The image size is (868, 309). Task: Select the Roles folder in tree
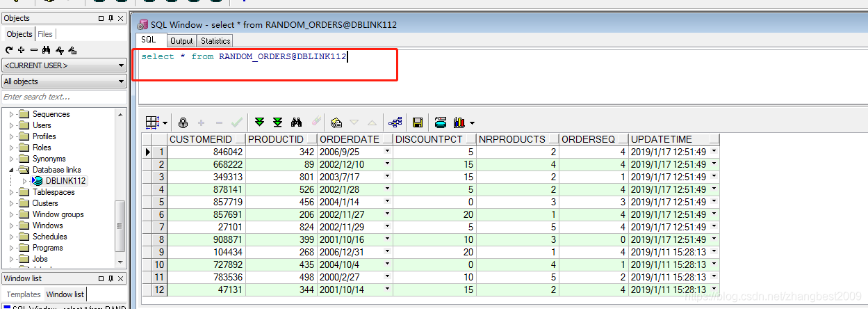42,148
